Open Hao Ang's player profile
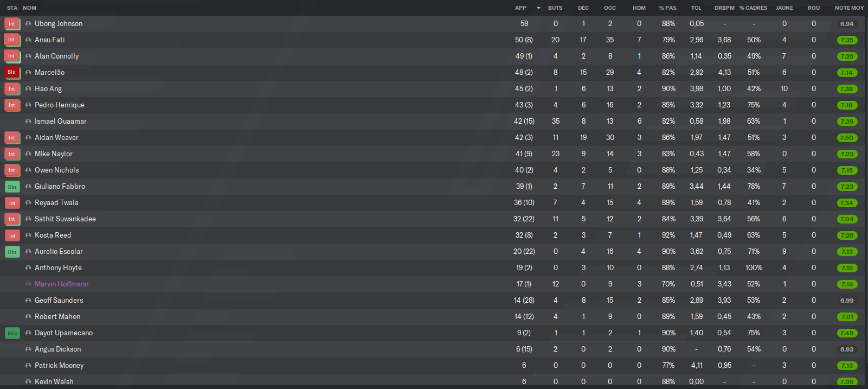This screenshot has height=389, width=868. click(48, 89)
